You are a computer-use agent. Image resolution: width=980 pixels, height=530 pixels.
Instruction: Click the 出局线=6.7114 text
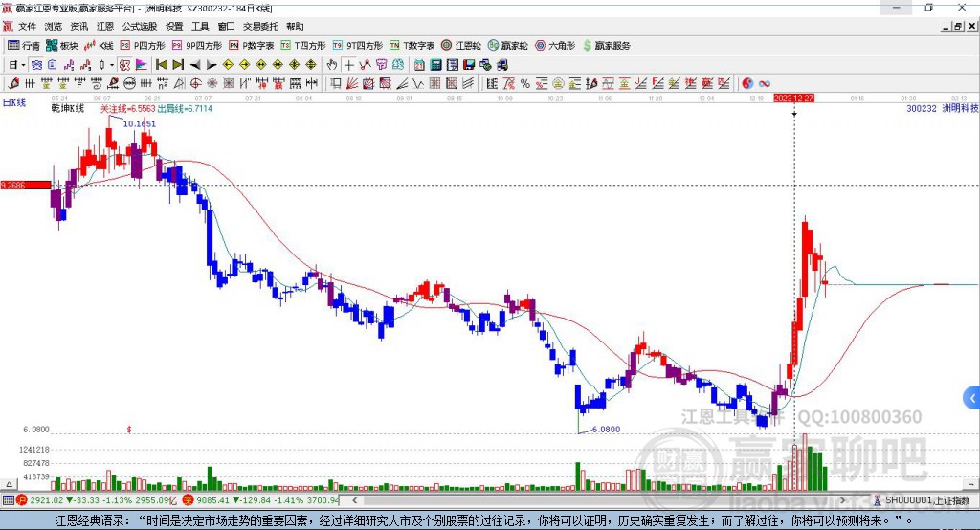pos(185,108)
